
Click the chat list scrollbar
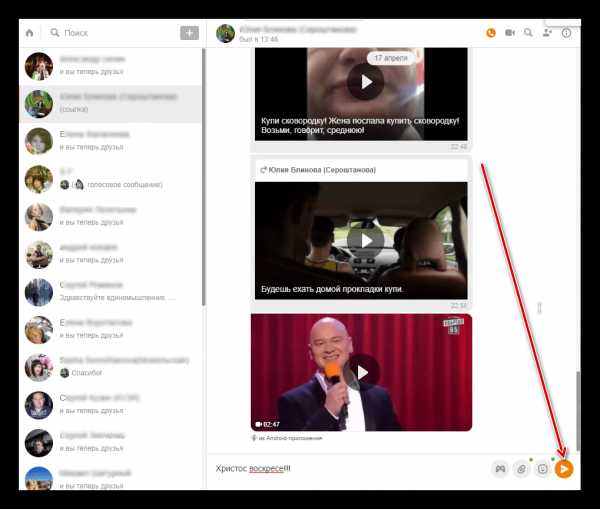pyautogui.click(x=204, y=176)
